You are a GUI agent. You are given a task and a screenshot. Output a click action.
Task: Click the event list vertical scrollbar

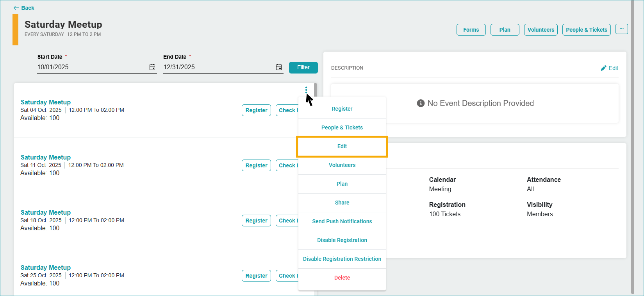pos(315,90)
